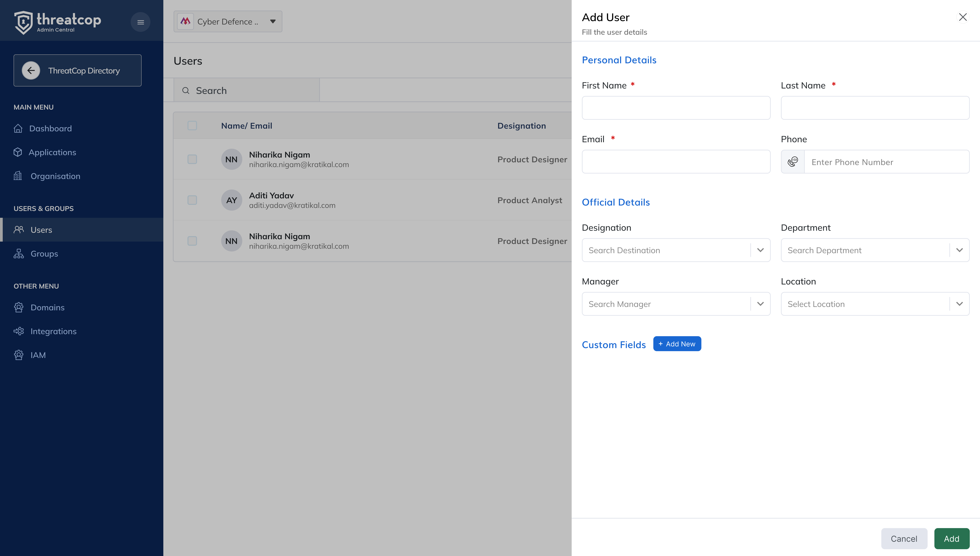Click the green Add button
This screenshot has height=556, width=980.
point(952,538)
